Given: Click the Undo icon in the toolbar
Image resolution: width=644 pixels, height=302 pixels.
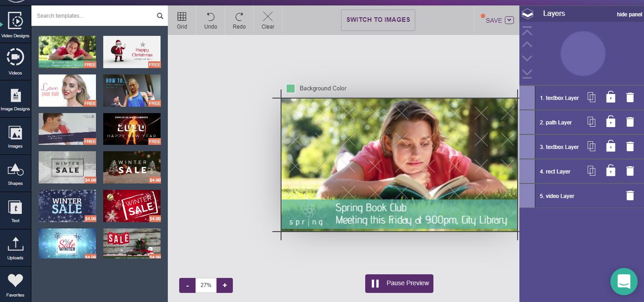Looking at the screenshot, I should [210, 19].
